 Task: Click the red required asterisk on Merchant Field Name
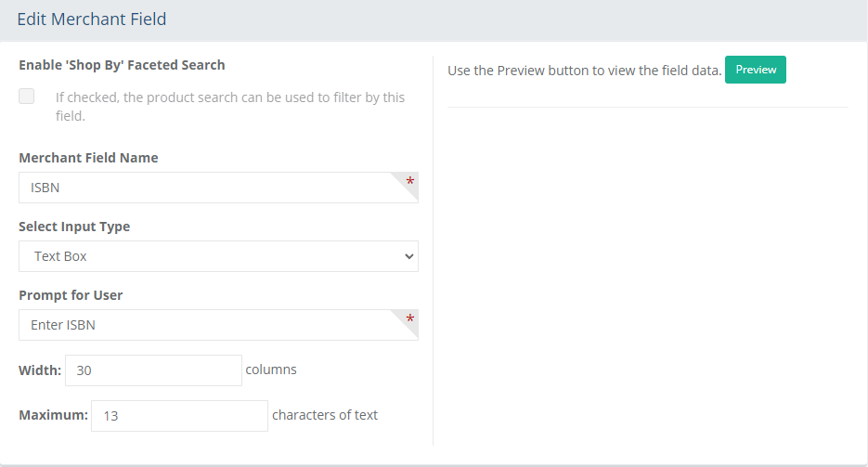(x=409, y=181)
